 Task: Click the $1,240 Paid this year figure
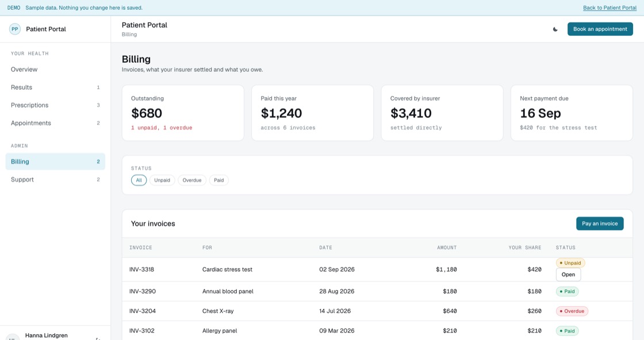click(281, 113)
